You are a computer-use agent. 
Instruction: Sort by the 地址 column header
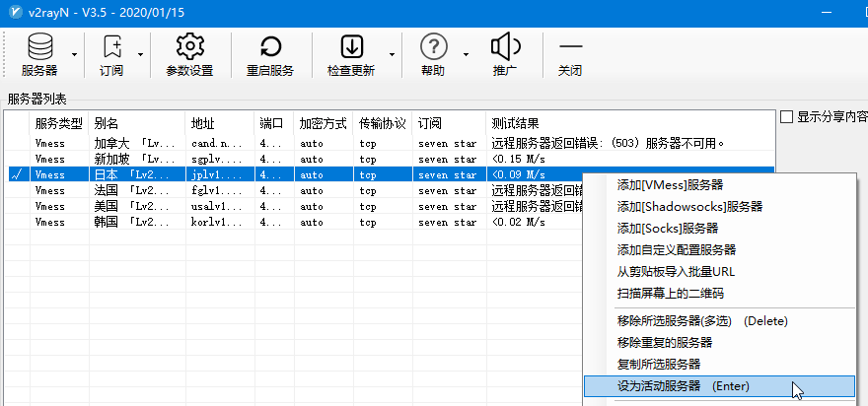pos(220,123)
